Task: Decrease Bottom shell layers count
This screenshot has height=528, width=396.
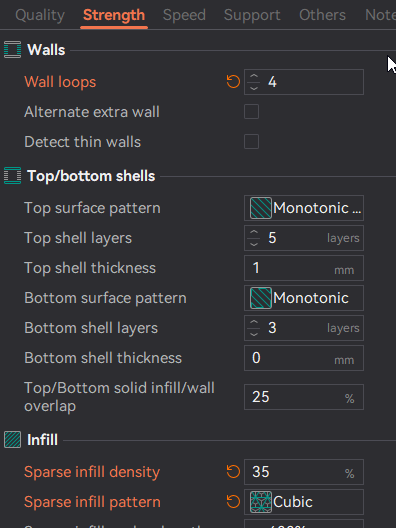Action: coord(254,334)
